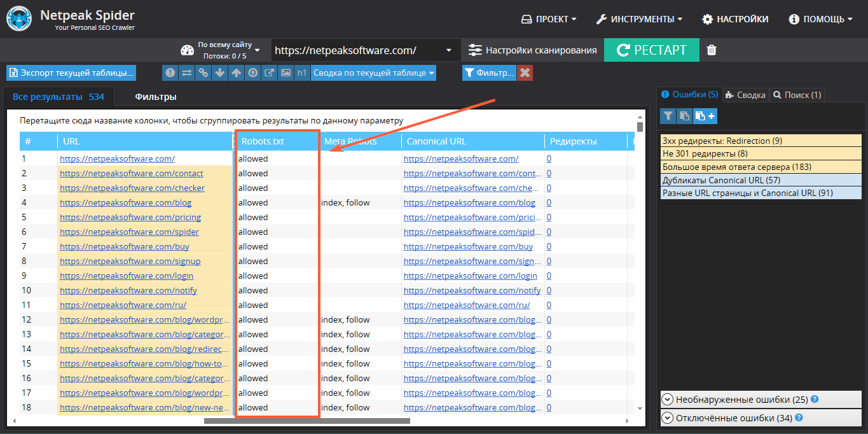
Task: Click the URL address input field
Action: [357, 50]
